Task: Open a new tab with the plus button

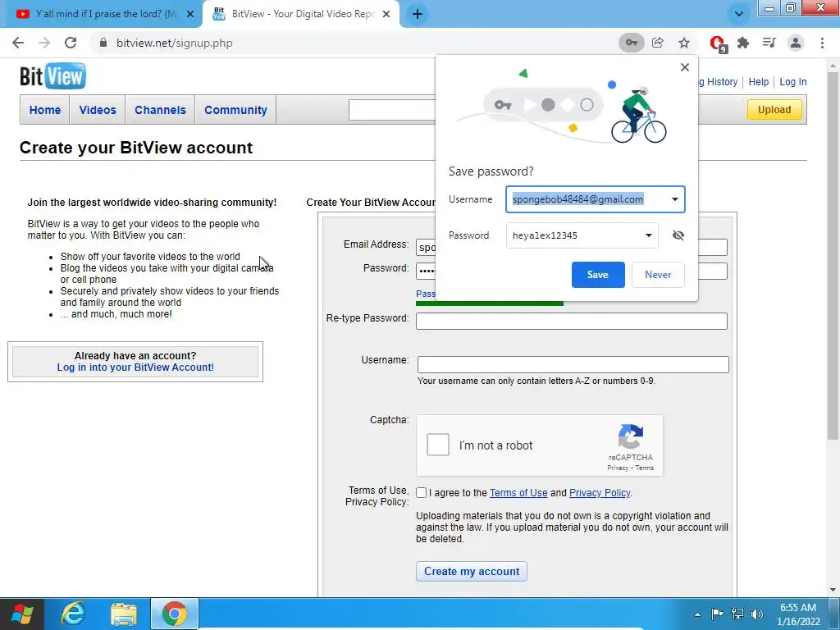Action: [x=418, y=15]
